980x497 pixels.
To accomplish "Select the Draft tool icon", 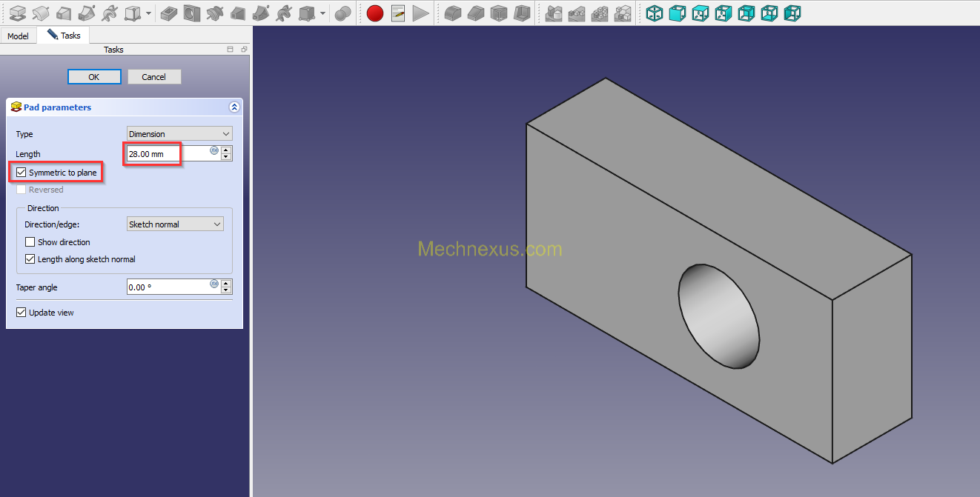I will tap(499, 13).
